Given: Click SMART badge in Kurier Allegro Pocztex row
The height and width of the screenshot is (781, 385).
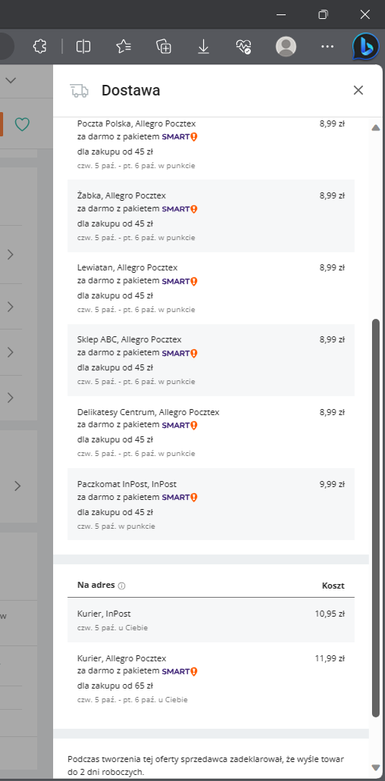Looking at the screenshot, I should coord(180,671).
